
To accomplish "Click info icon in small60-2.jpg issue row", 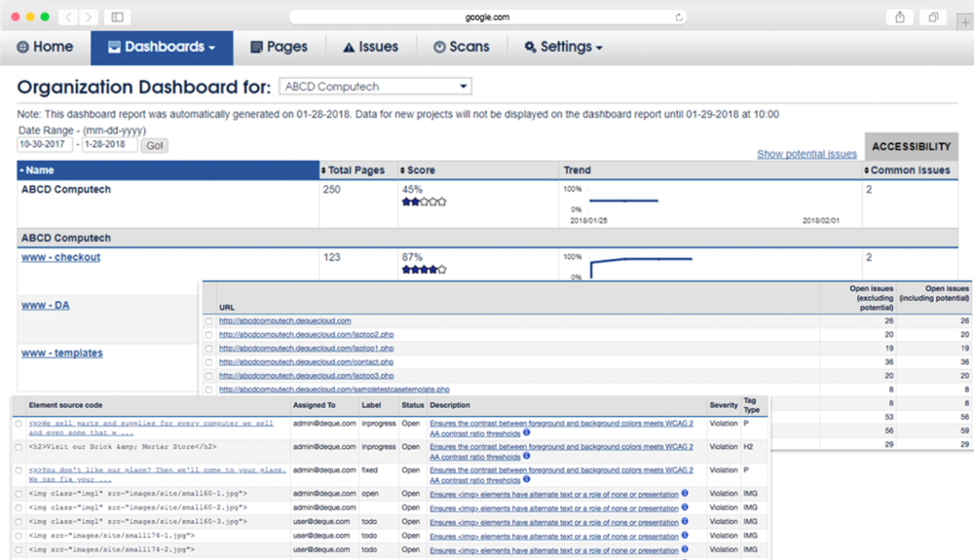I will point(685,506).
